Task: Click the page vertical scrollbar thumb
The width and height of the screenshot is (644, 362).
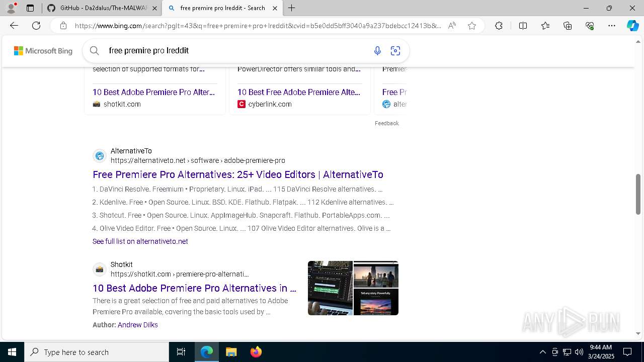Action: point(638,194)
